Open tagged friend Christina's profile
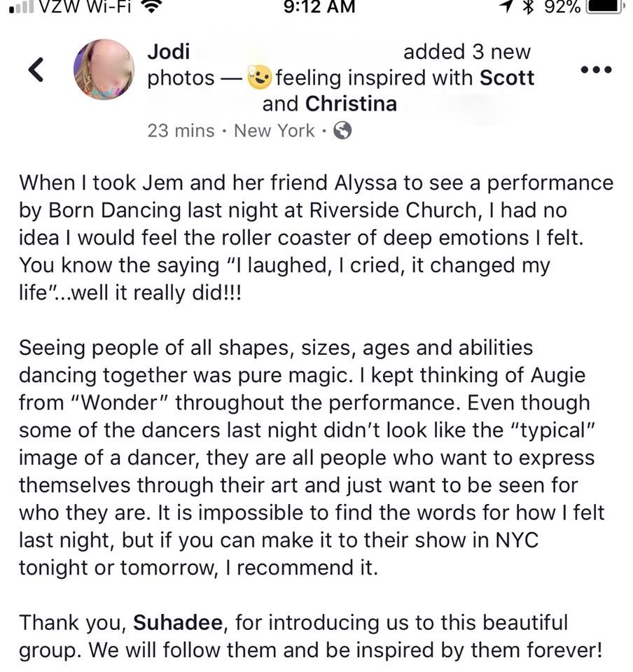The image size is (633, 672). tap(351, 104)
